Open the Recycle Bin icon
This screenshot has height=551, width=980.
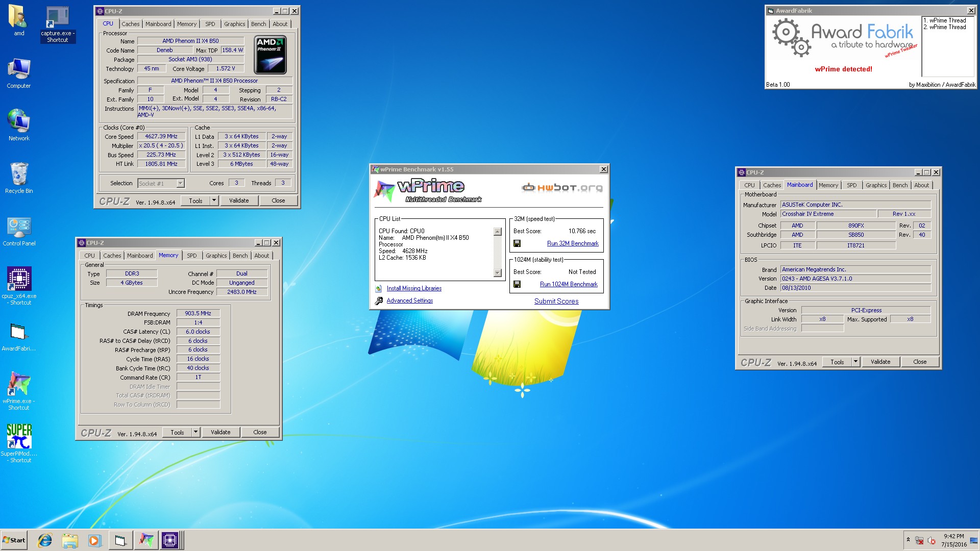19,178
